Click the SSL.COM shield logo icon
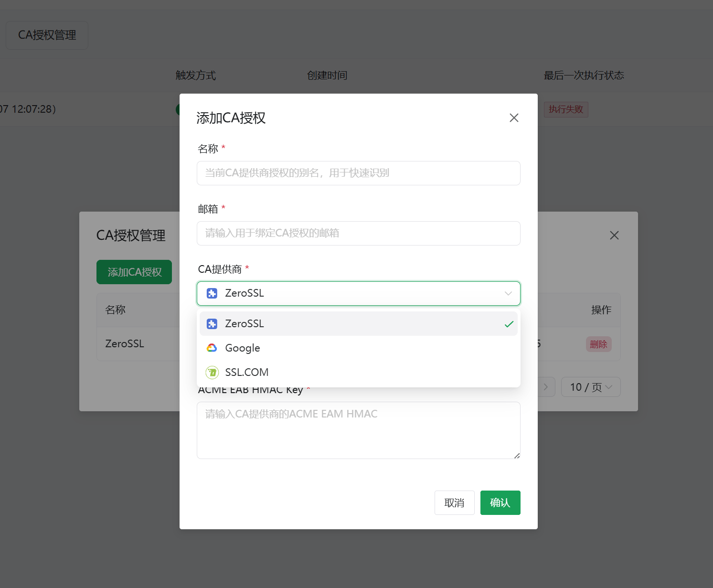The image size is (713, 588). (212, 372)
